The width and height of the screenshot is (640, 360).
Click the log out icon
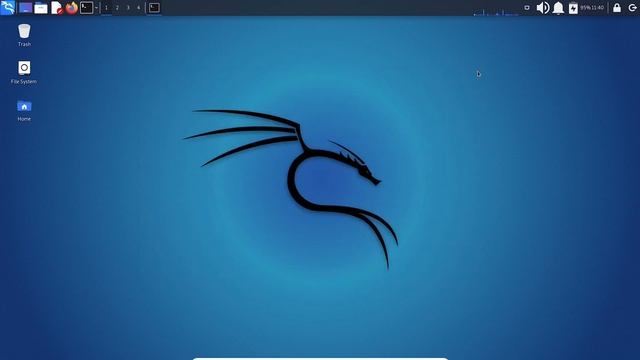coord(632,8)
